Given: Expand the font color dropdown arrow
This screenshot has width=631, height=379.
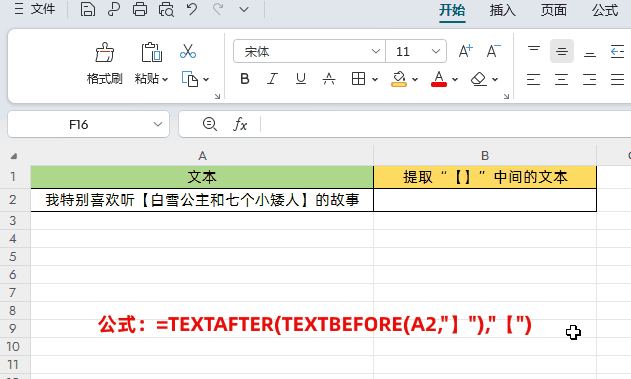Looking at the screenshot, I should (x=455, y=80).
